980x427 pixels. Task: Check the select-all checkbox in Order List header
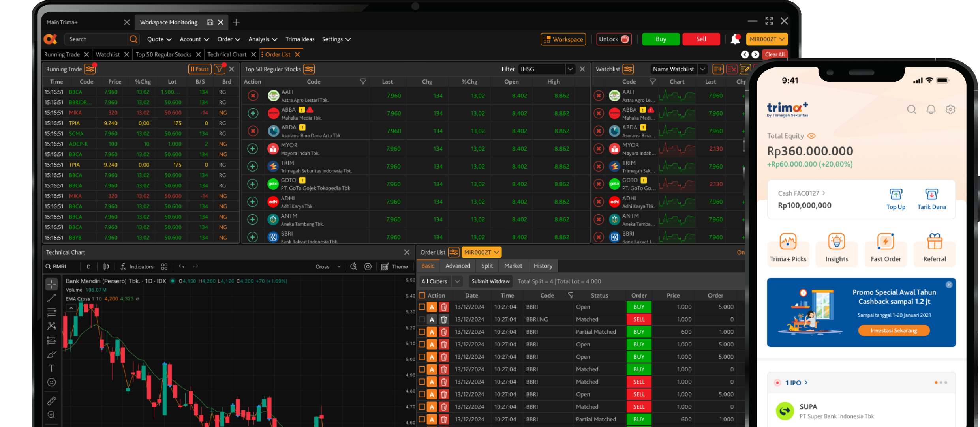422,295
